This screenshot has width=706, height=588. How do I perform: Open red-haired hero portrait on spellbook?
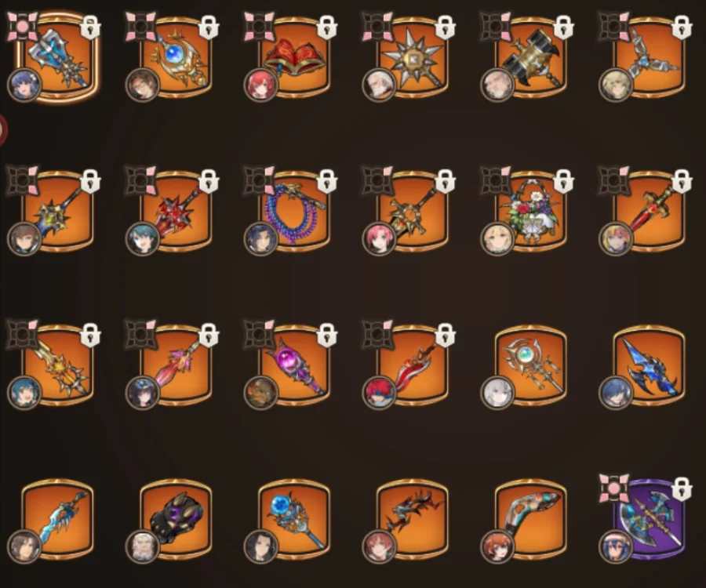(x=260, y=85)
